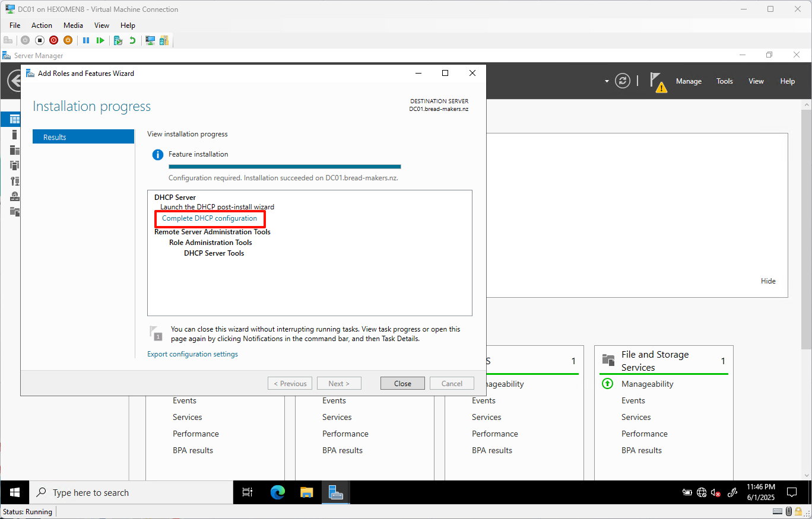
Task: Click the feature installation progress bar
Action: click(284, 167)
